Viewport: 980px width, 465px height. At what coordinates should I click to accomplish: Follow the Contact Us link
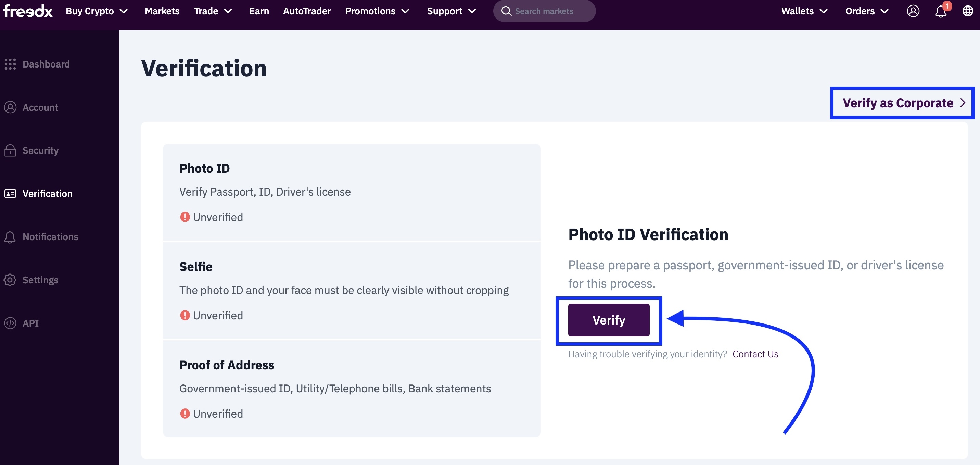[x=755, y=354]
